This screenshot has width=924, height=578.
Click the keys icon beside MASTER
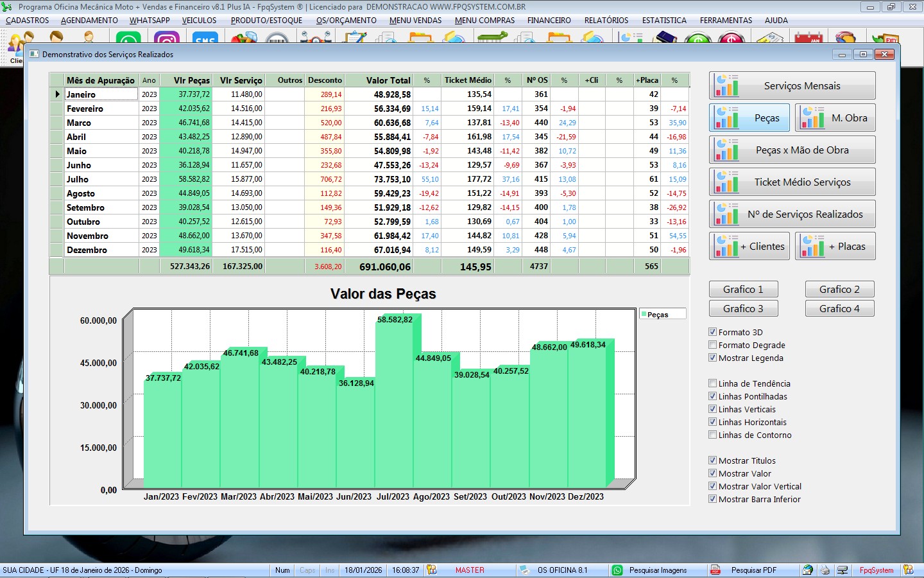(432, 570)
